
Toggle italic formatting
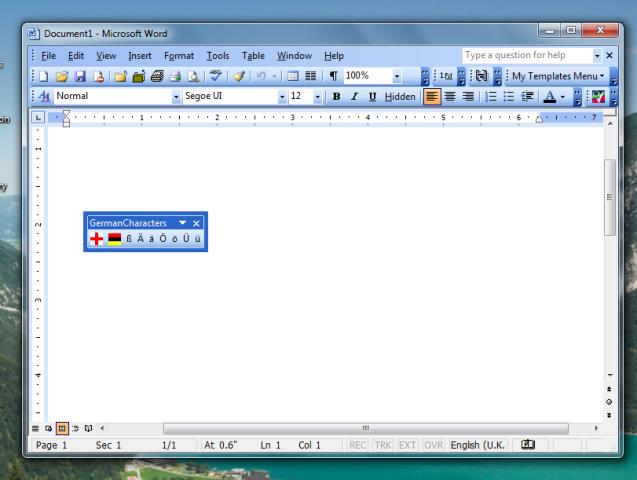click(354, 96)
